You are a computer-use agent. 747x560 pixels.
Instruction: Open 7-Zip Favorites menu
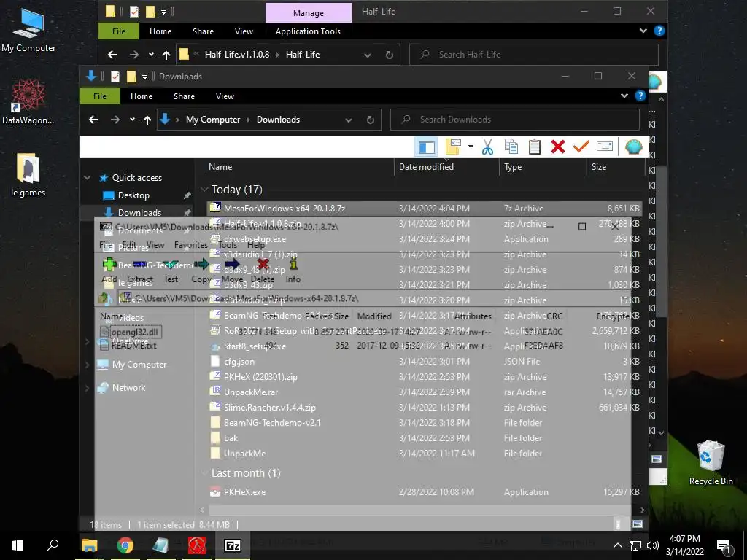pos(190,245)
